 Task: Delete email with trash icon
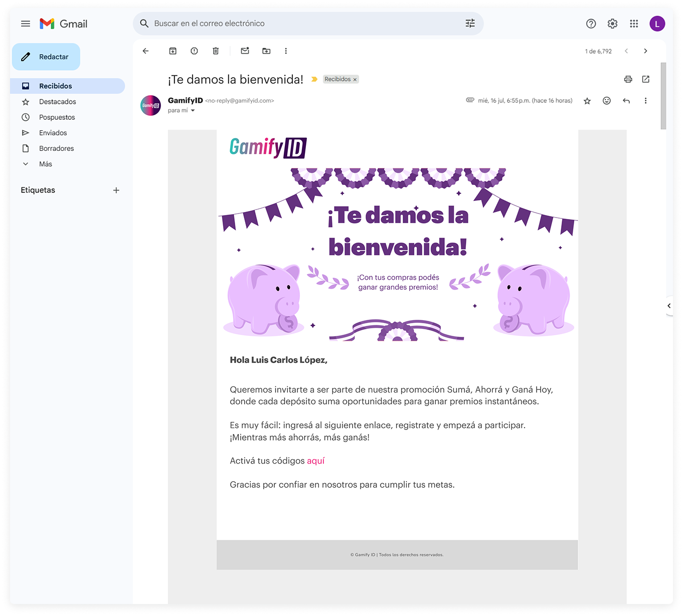216,51
